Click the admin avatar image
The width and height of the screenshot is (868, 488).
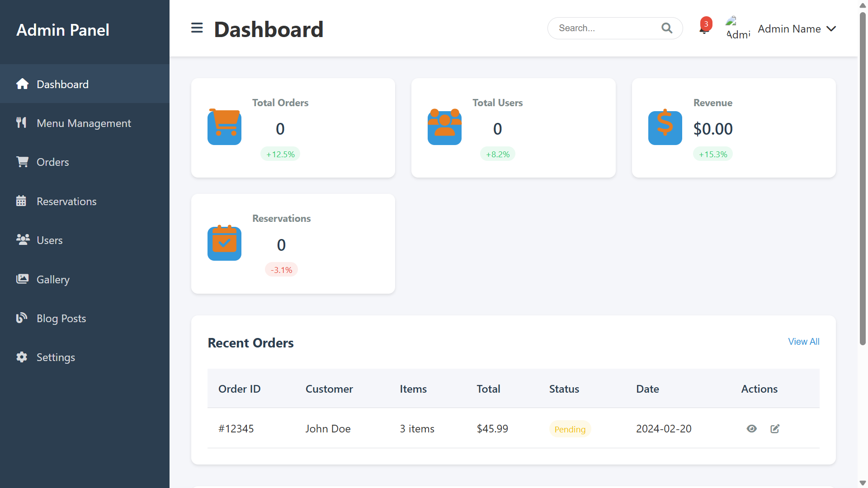[x=738, y=28]
